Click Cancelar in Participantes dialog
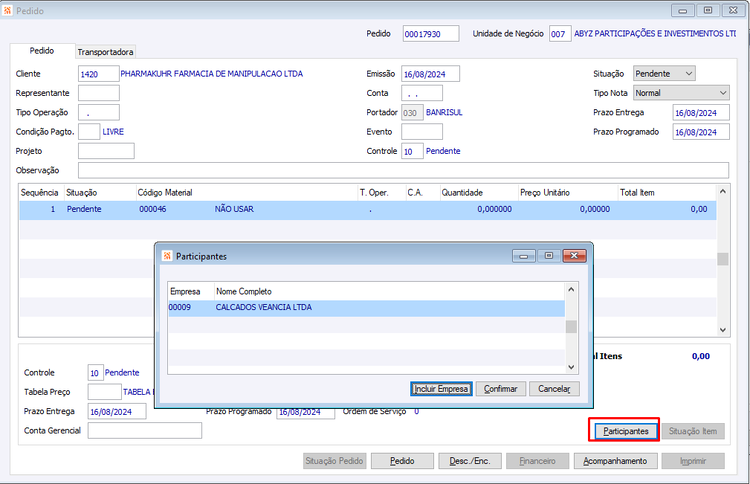Image resolution: width=750 pixels, height=484 pixels. [554, 389]
